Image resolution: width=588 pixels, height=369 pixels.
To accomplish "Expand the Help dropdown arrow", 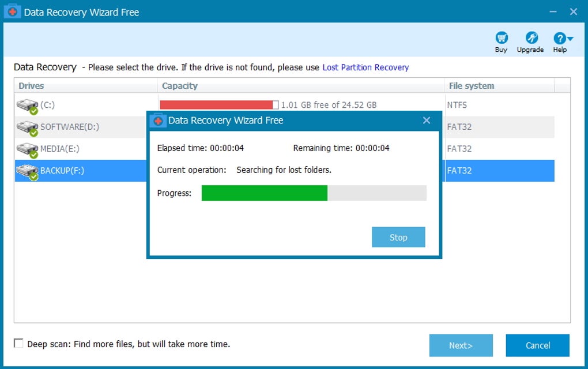I will click(570, 39).
